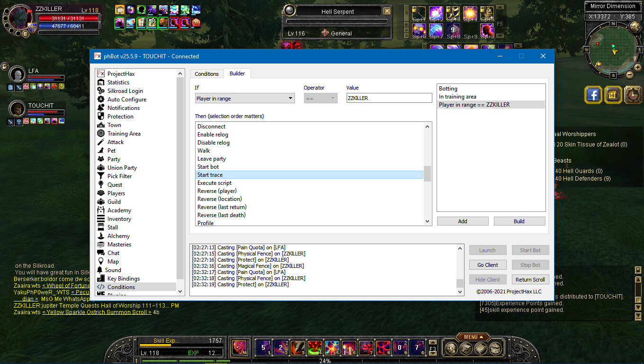The height and width of the screenshot is (364, 644).
Task: Open the Operator dropdown
Action: 320,98
